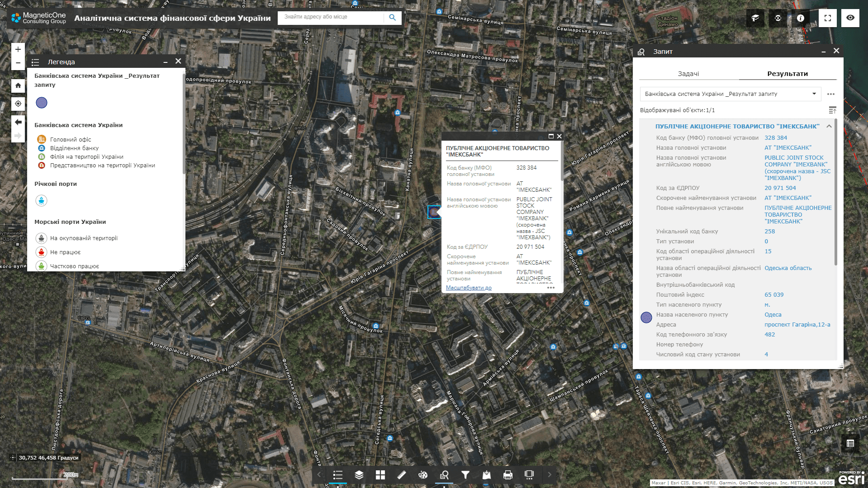Click the Унікальний код банку value 258
This screenshot has height=488, width=868.
769,232
